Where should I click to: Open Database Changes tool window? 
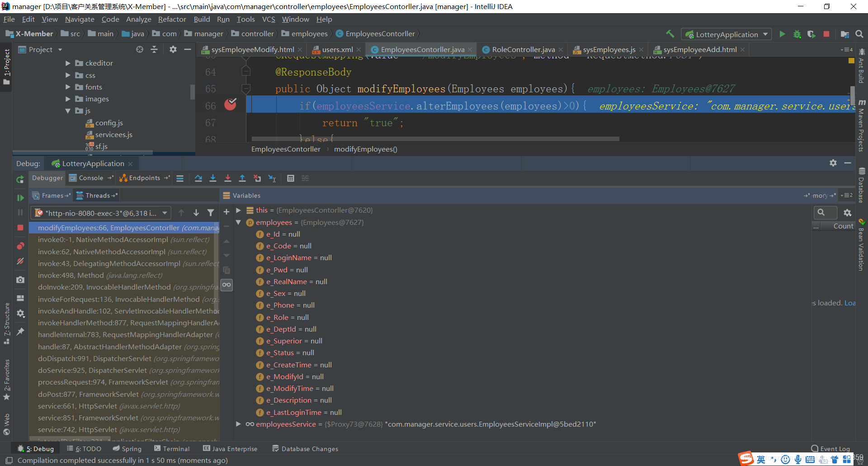tap(305, 449)
